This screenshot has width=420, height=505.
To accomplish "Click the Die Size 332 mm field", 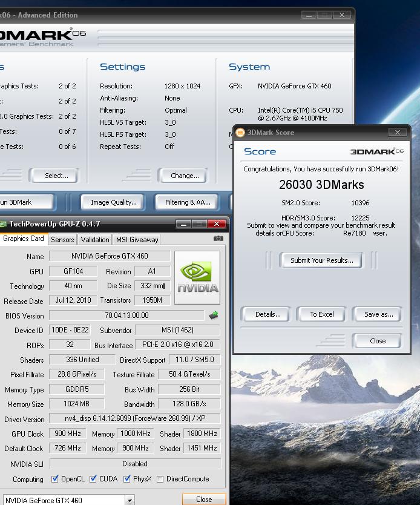I will click(x=153, y=286).
